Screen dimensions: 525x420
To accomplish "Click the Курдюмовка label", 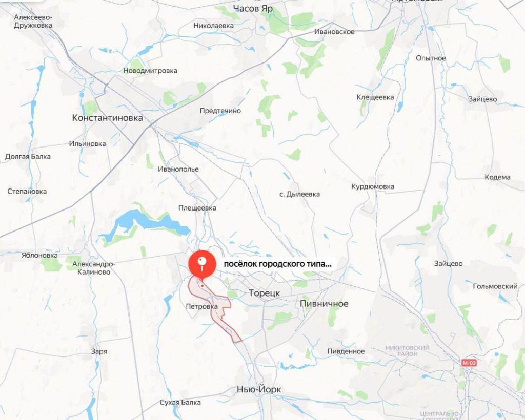I will [x=372, y=186].
